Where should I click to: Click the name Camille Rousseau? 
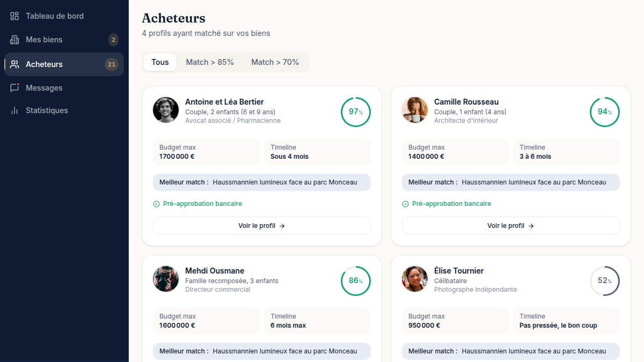[466, 102]
